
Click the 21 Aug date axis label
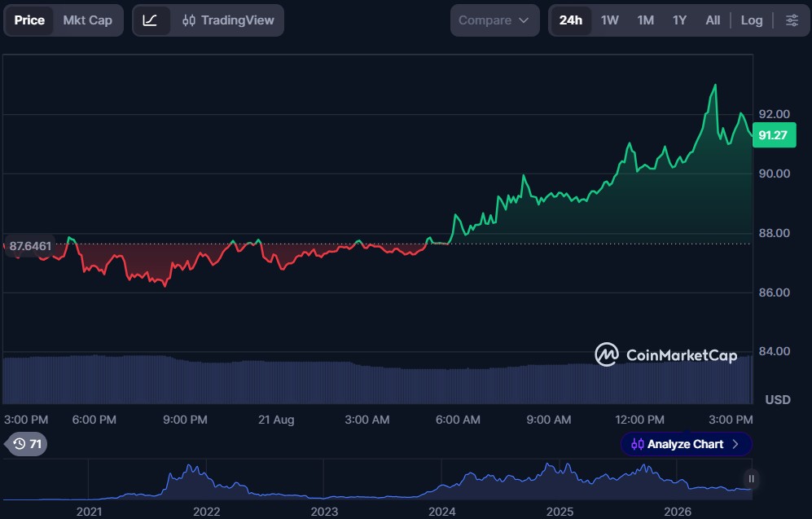coord(276,420)
